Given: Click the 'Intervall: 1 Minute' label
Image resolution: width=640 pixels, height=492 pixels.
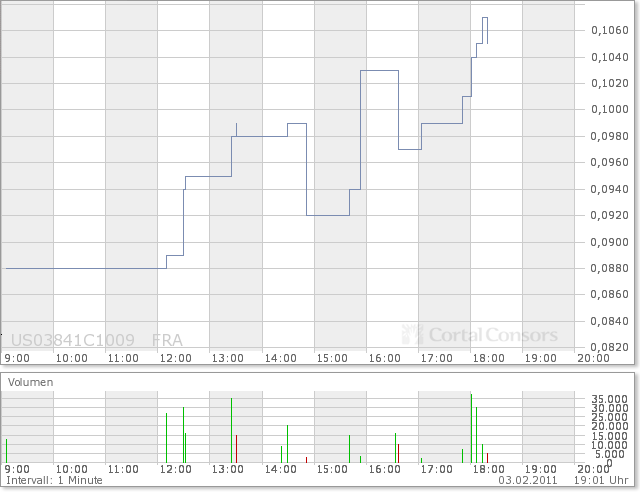Looking at the screenshot, I should 54,480.
